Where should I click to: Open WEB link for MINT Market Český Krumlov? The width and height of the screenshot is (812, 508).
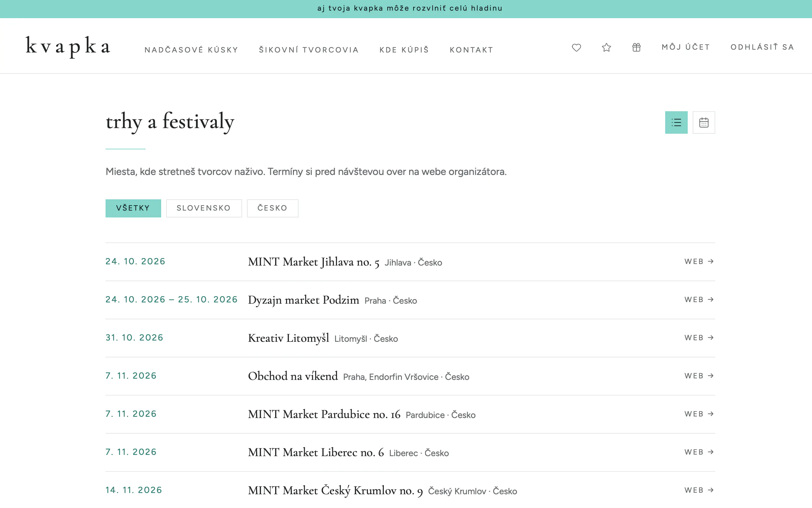[x=699, y=490]
